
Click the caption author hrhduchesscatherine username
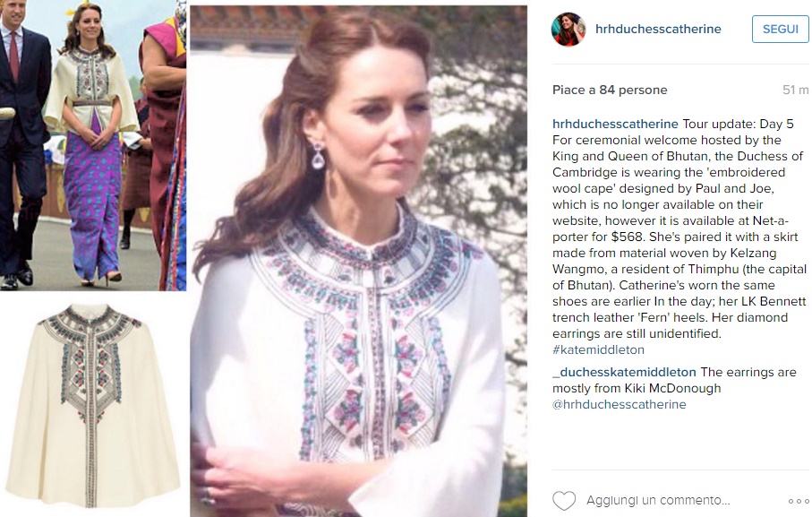pyautogui.click(x=615, y=124)
